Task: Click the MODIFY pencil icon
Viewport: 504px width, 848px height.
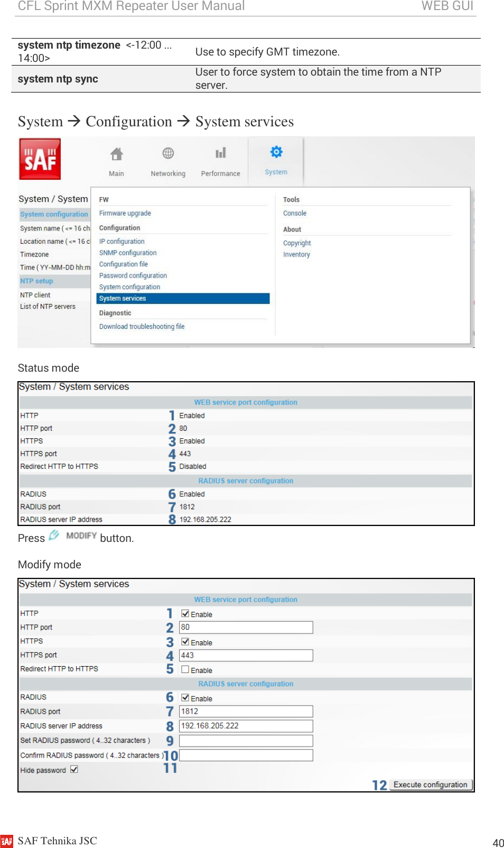Action: pos(54,536)
